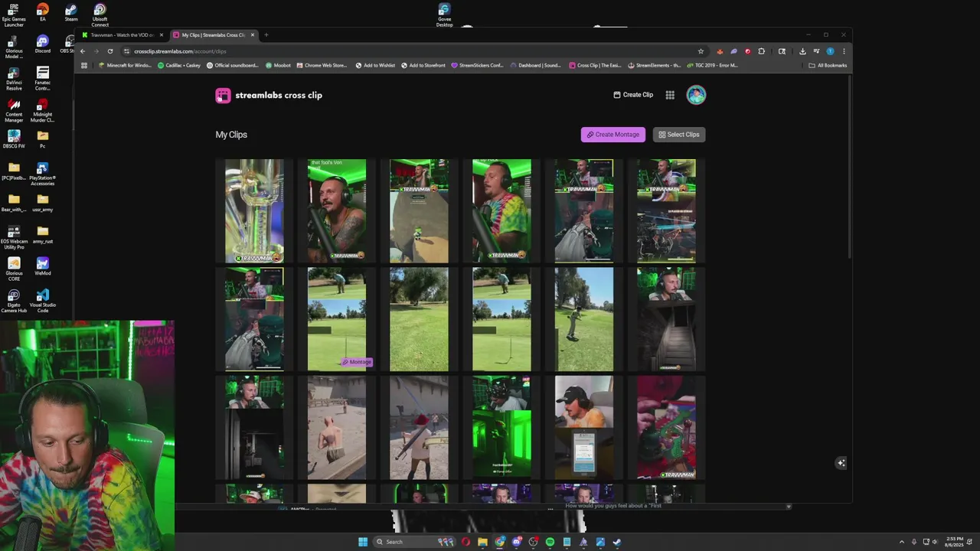Click the Montage badge on the golf clip
This screenshot has width=980, height=551.
click(356, 362)
